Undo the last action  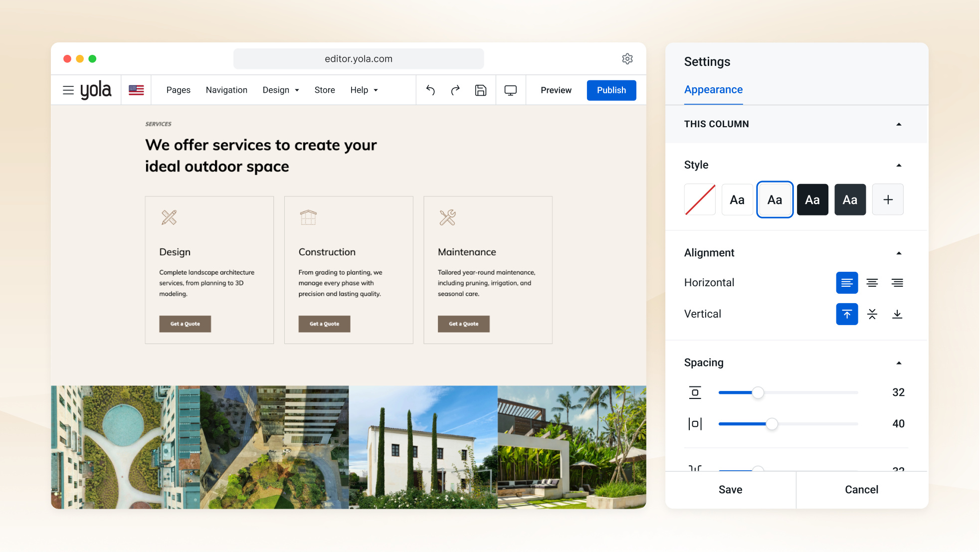(430, 90)
